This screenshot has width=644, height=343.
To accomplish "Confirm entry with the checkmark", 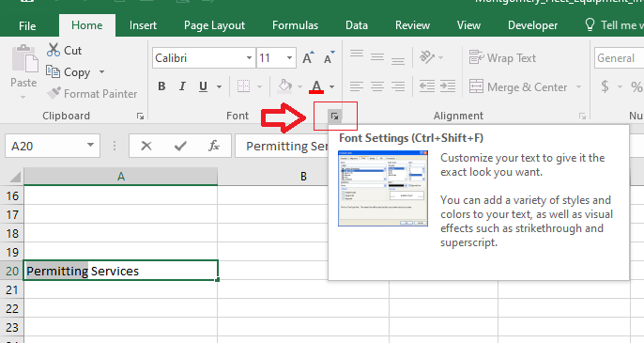I will point(180,146).
